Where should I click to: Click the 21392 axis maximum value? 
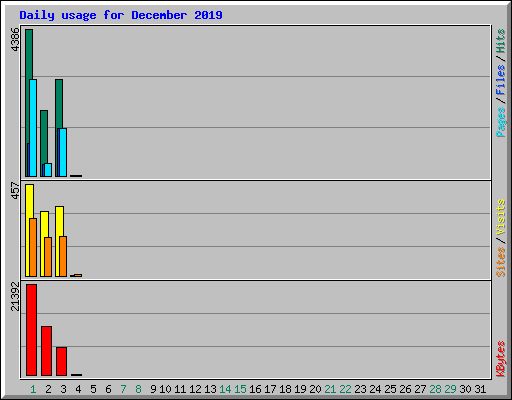(x=15, y=297)
